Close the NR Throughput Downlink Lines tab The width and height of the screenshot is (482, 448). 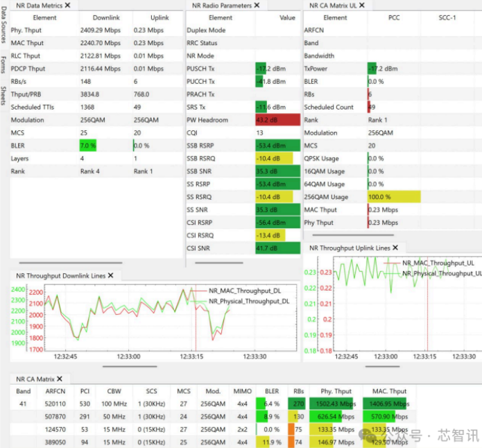pos(111,275)
